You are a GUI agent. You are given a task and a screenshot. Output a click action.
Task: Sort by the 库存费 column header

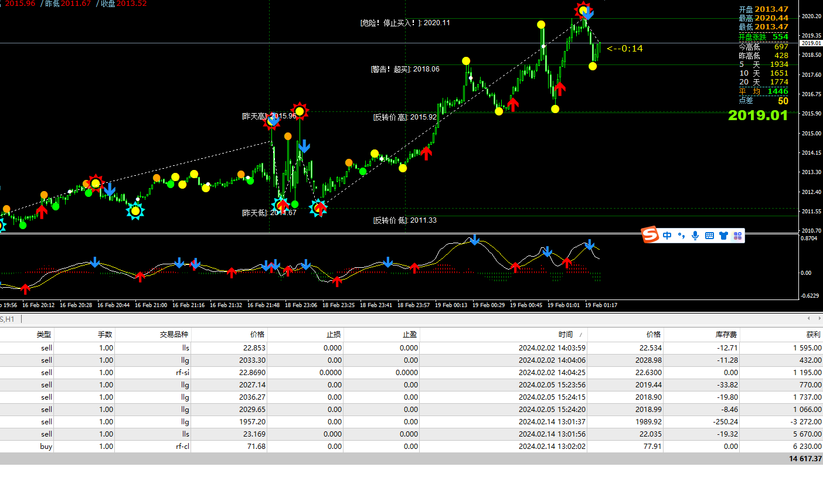point(726,335)
